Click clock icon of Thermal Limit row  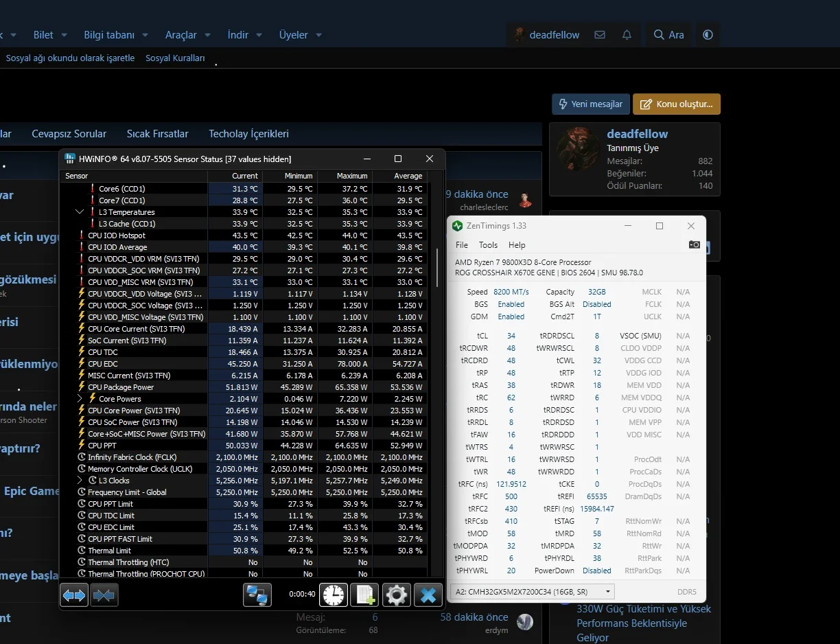(x=81, y=551)
